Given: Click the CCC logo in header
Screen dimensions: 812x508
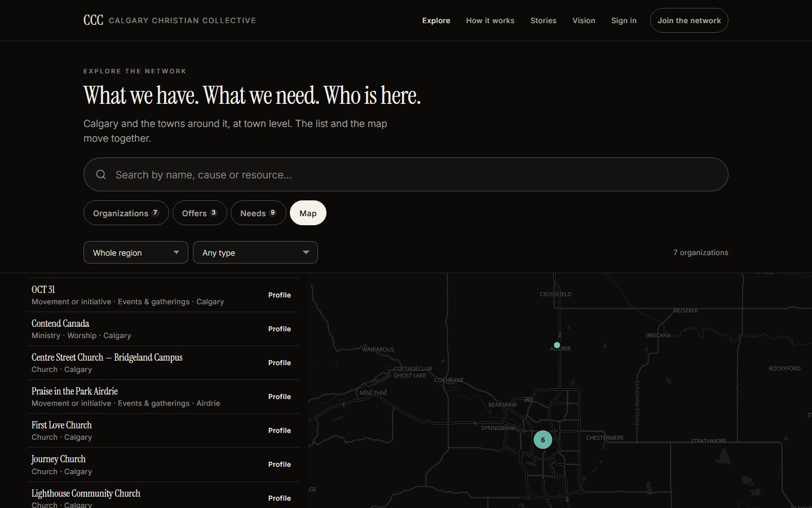Looking at the screenshot, I should click(93, 20).
